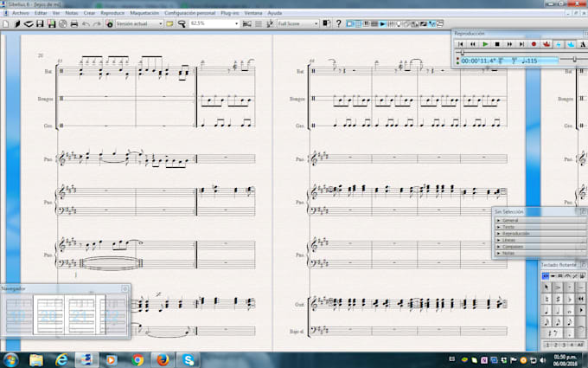The width and height of the screenshot is (588, 368).
Task: Expand the Notas properties section
Action: 540,253
